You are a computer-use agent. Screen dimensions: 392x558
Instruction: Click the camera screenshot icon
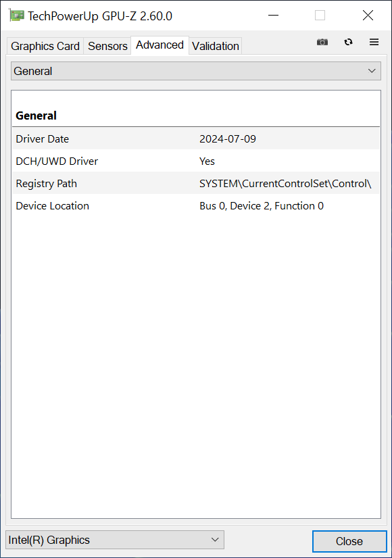322,42
